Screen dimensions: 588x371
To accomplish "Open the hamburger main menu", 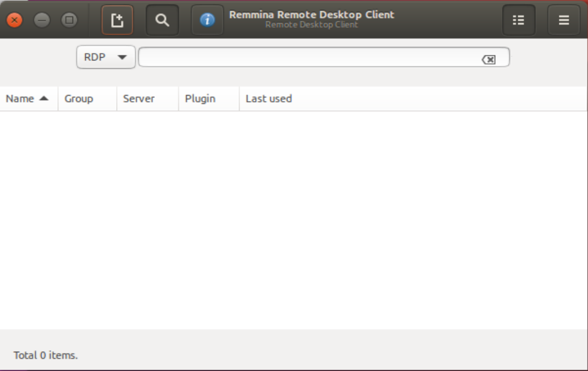I will click(563, 20).
